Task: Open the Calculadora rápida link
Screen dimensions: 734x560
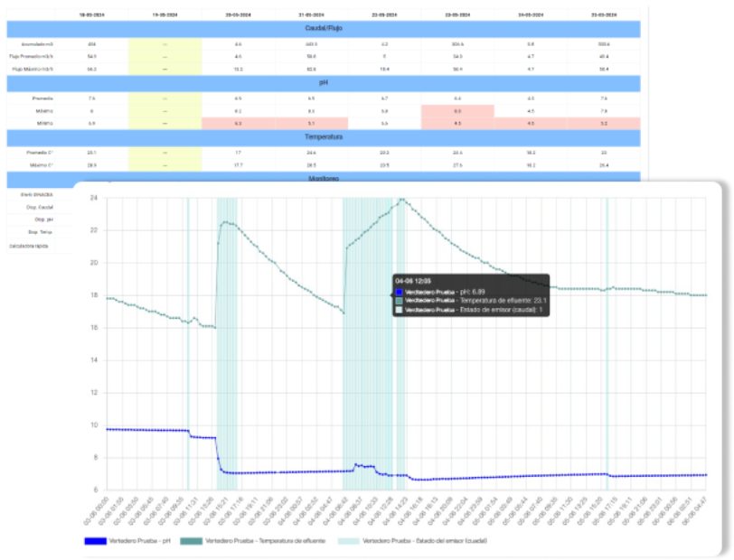Action: click(30, 246)
